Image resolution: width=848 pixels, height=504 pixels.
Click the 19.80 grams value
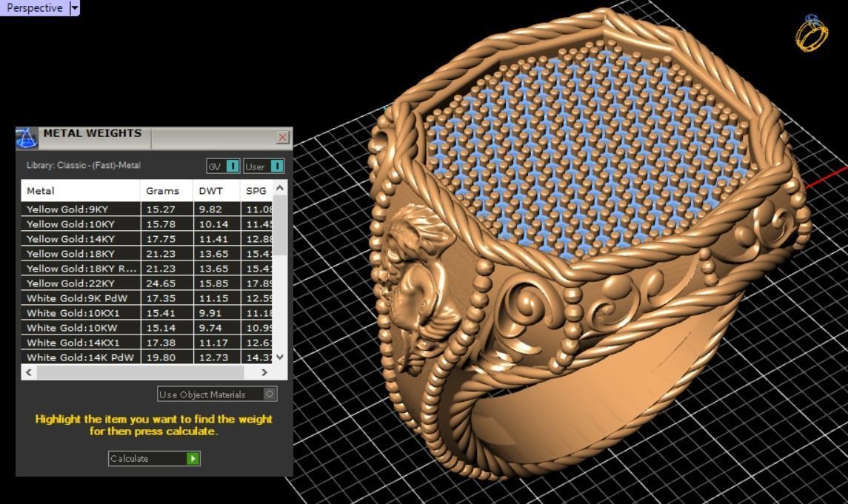pos(161,357)
